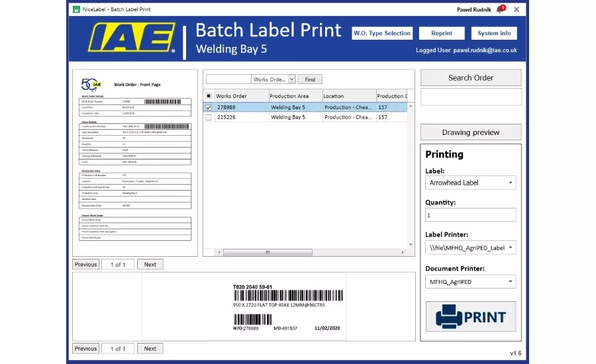Click Welding Bay 5 cell in row 278989
The height and width of the screenshot is (364, 596).
295,107
